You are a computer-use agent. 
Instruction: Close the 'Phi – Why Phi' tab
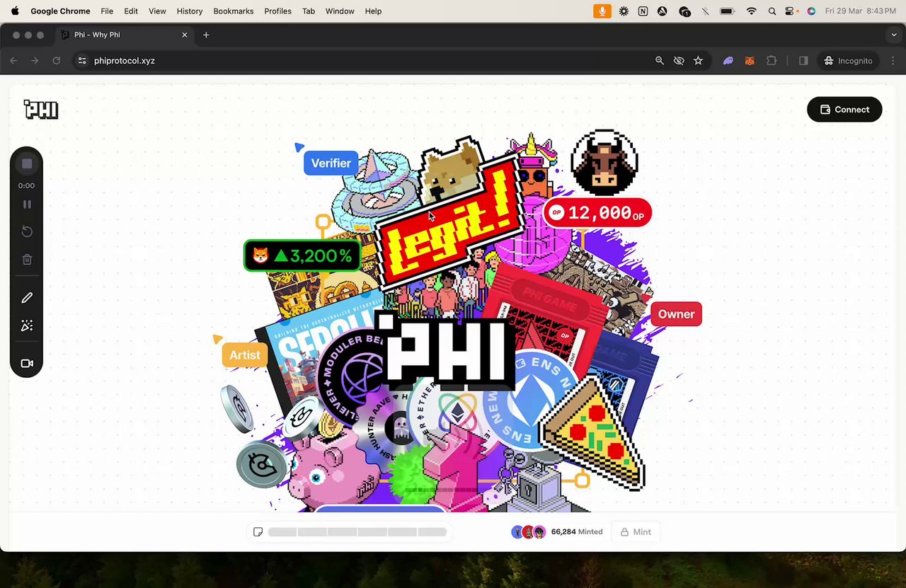click(185, 35)
